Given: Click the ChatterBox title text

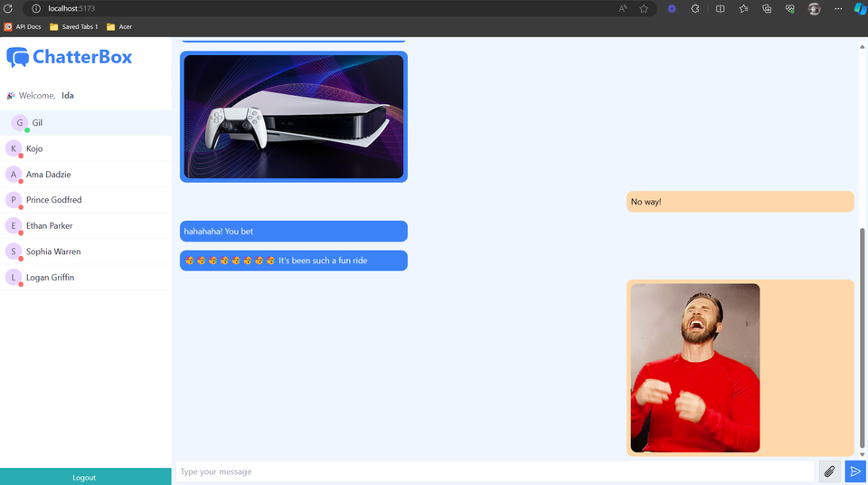Looking at the screenshot, I should pyautogui.click(x=82, y=56).
